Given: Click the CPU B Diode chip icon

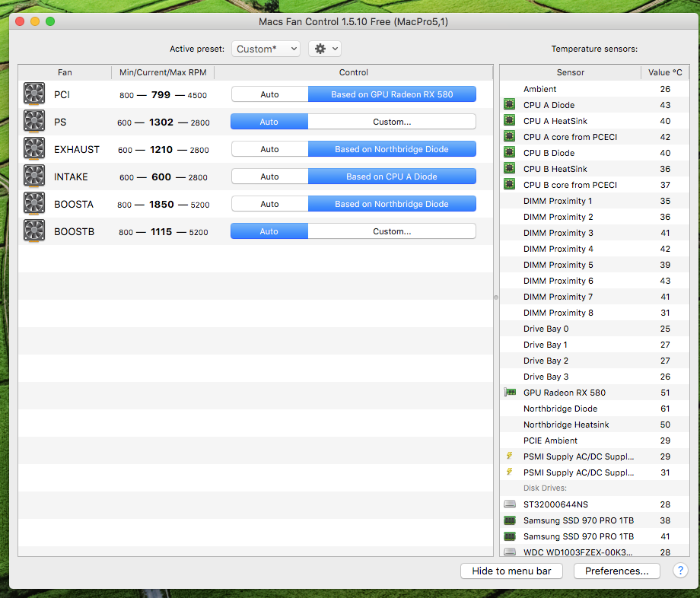Looking at the screenshot, I should 509,152.
